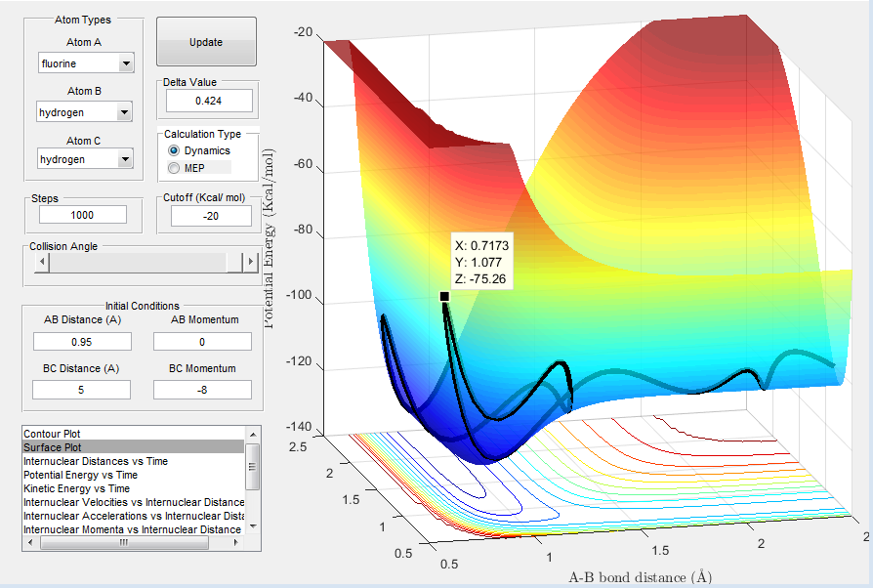Select Potential Energy vs Time
The width and height of the screenshot is (873, 588).
pyautogui.click(x=134, y=475)
